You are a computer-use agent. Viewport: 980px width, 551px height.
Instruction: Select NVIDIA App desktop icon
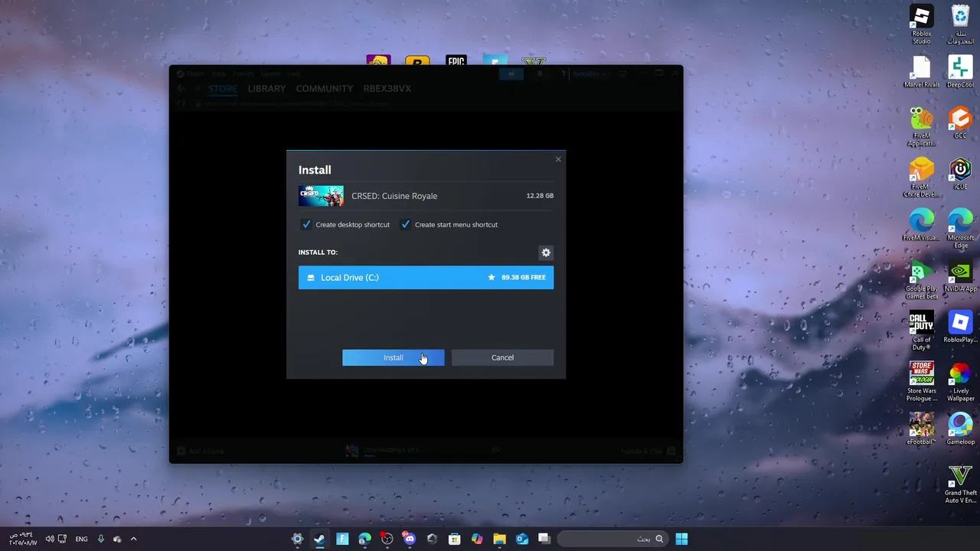(960, 276)
